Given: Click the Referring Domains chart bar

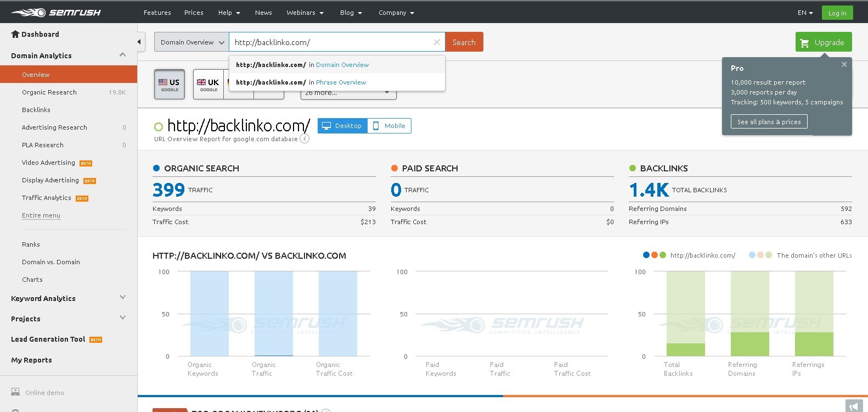Looking at the screenshot, I should click(750, 314).
